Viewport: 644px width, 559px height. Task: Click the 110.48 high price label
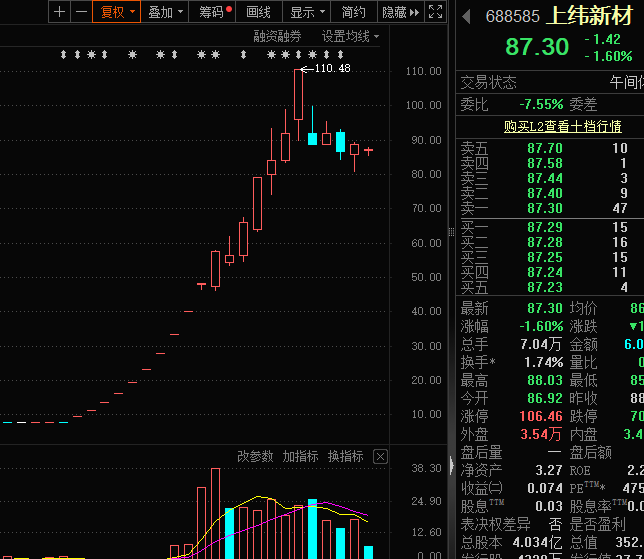click(x=332, y=68)
